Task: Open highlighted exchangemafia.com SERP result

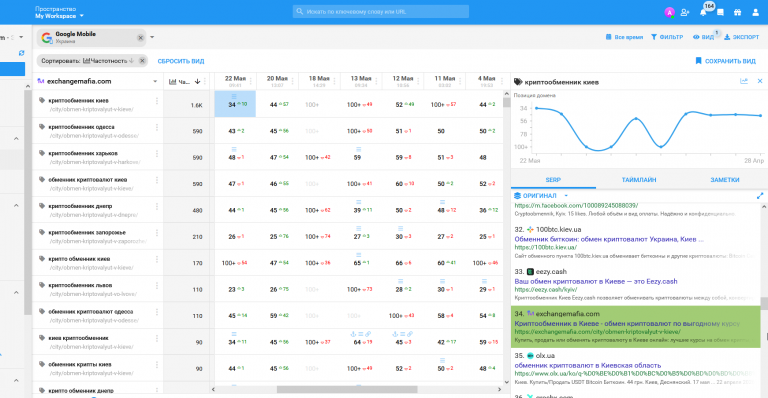Action: pyautogui.click(x=635, y=327)
